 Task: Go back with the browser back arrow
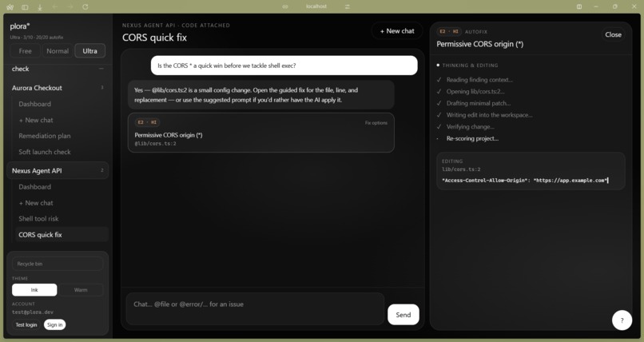point(55,7)
